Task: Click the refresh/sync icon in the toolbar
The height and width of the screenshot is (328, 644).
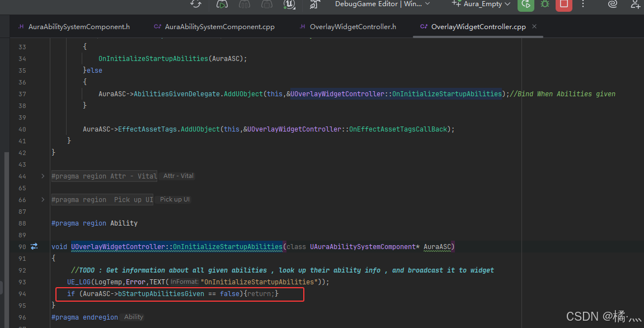Action: 196,4
